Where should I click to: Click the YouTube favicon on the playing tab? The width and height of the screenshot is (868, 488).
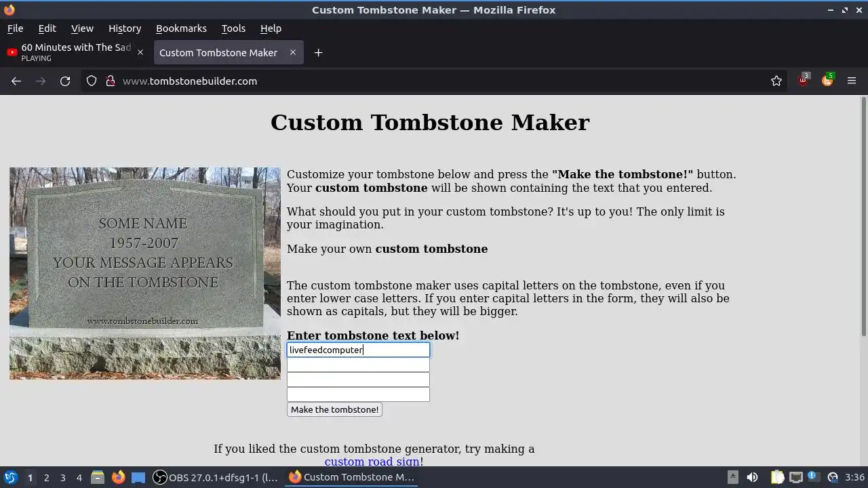(12, 52)
